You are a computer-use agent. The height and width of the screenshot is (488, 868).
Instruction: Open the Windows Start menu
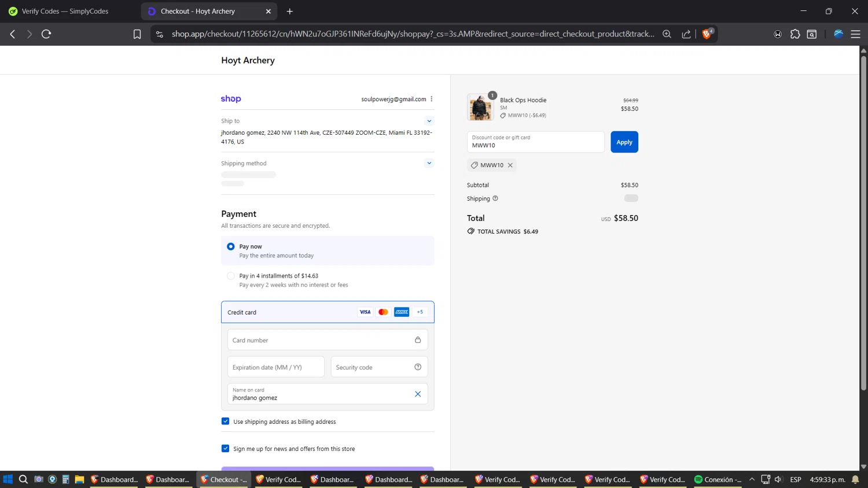pos(8,479)
